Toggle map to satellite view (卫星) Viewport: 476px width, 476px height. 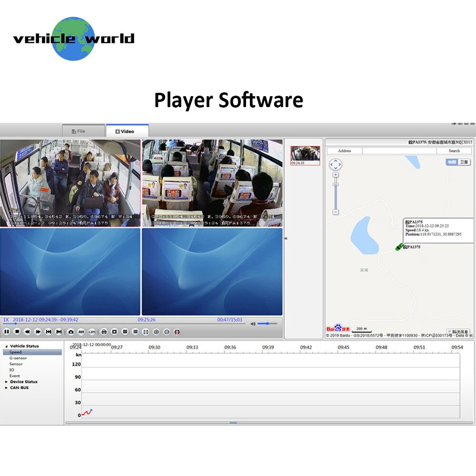(464, 162)
